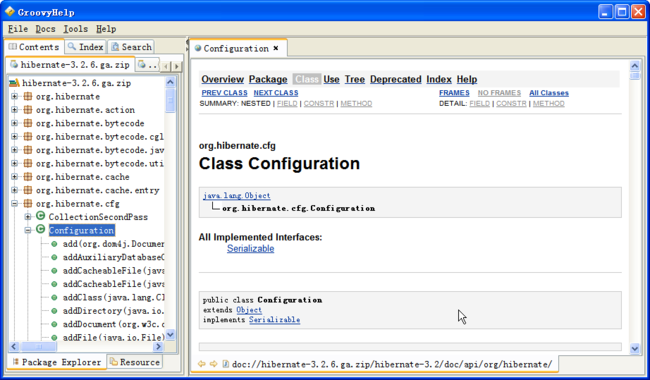650x380 pixels.
Task: Select the CollectionSecondPass tree item
Action: (x=98, y=217)
